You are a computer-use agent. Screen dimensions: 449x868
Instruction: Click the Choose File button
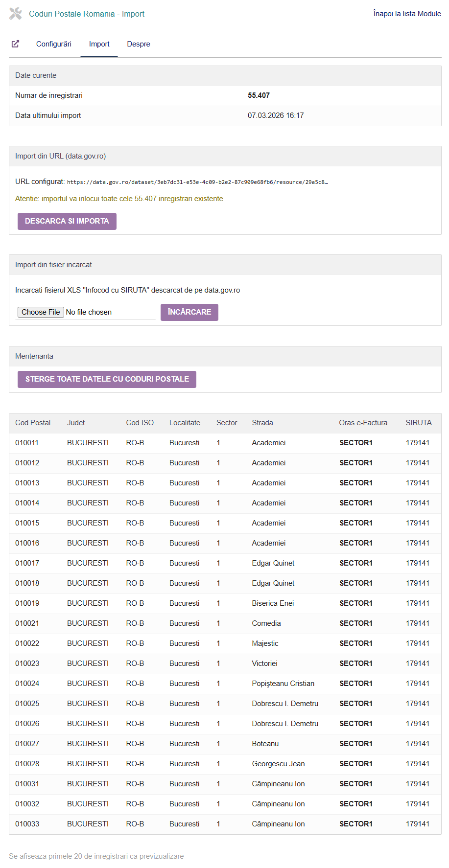41,312
